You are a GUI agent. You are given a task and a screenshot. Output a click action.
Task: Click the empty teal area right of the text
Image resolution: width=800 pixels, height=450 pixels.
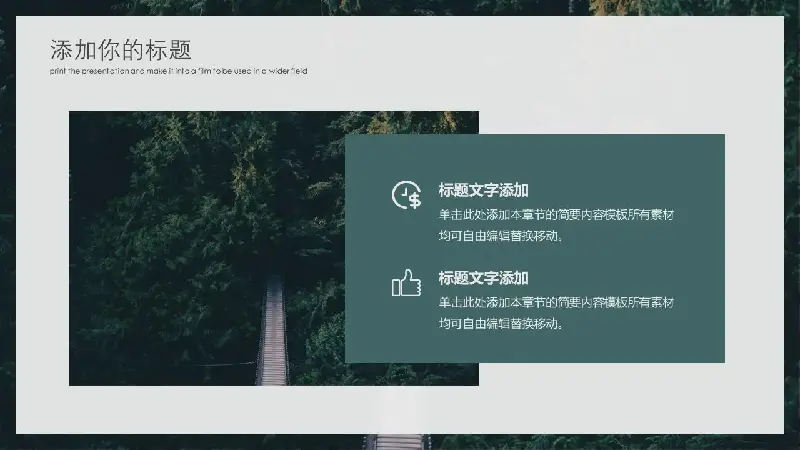(700, 250)
